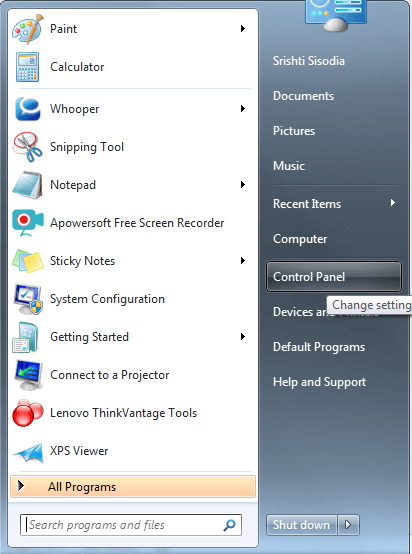Click the Snipping Tool text label
The width and height of the screenshot is (412, 554).
(x=87, y=147)
